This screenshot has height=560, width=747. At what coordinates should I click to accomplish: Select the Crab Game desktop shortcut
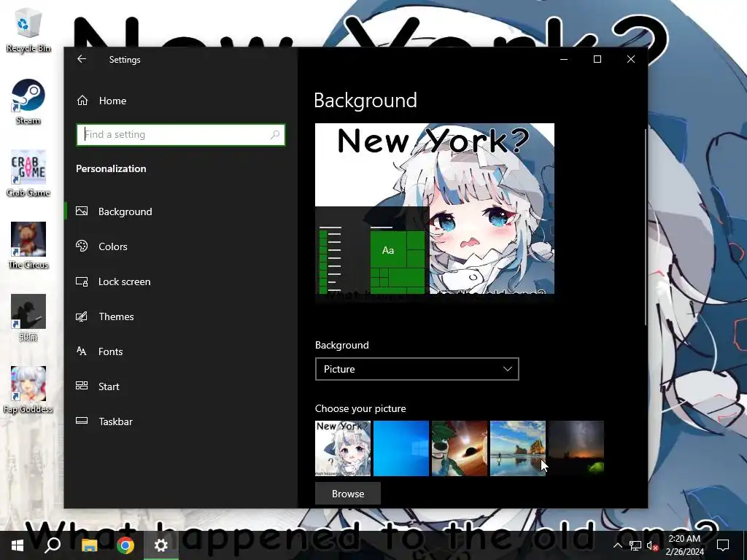(28, 174)
